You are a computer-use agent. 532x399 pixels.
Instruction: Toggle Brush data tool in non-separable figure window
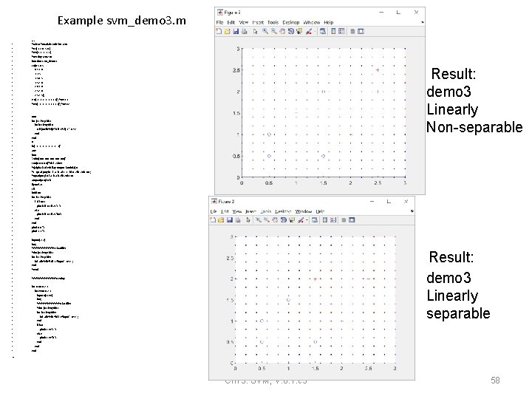tap(309, 31)
